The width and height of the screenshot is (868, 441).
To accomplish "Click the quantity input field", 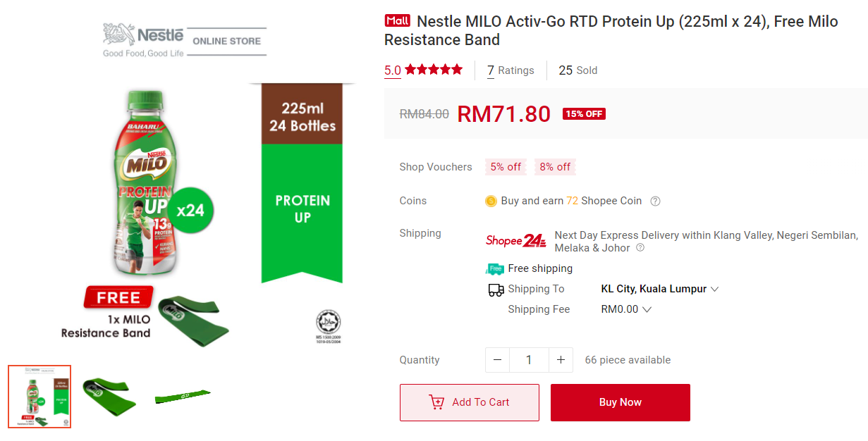I will [529, 360].
